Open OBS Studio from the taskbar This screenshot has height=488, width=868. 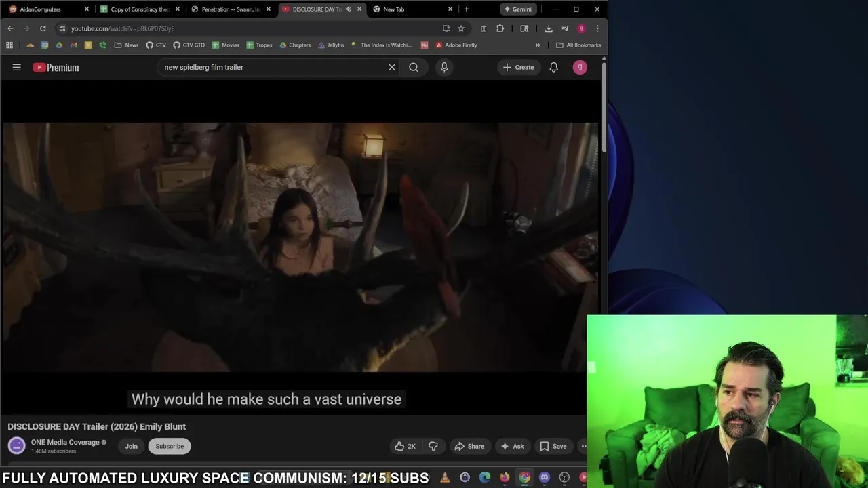(x=564, y=478)
